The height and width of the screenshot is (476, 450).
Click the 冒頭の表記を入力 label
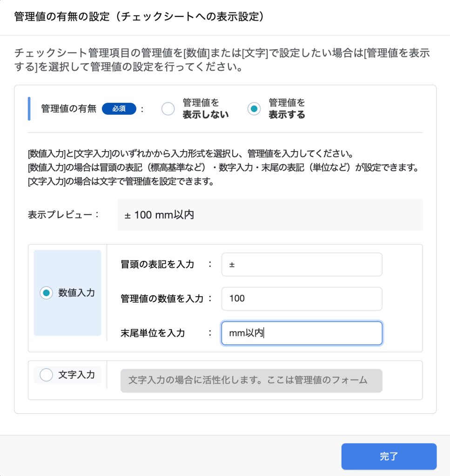pyautogui.click(x=157, y=264)
